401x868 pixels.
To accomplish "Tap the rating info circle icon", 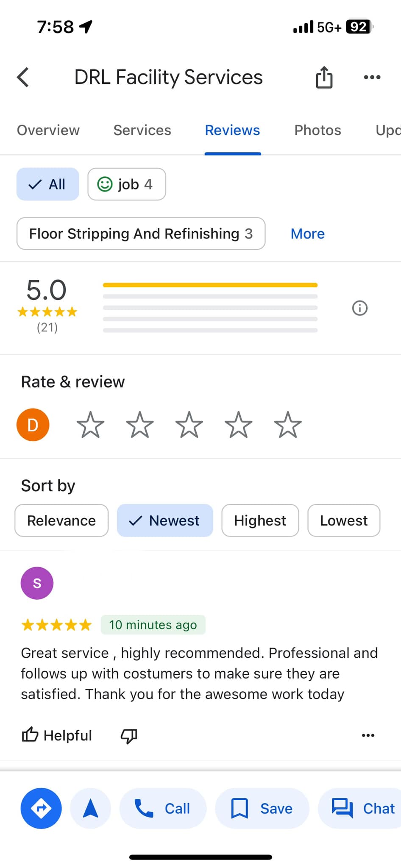I will [x=359, y=308].
